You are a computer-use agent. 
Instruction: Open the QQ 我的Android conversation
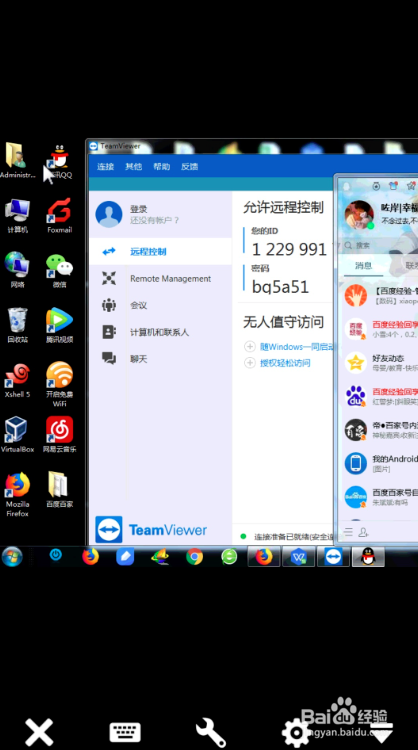[x=380, y=463]
